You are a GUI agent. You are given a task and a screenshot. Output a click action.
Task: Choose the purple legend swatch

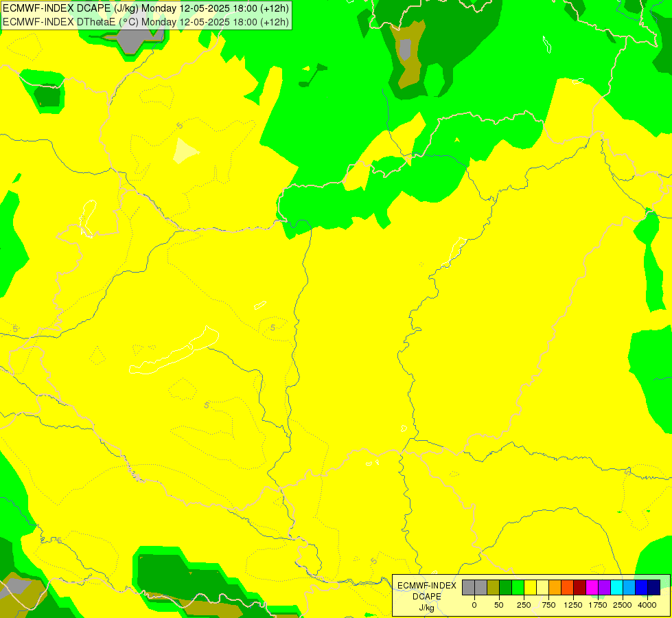coord(604,587)
